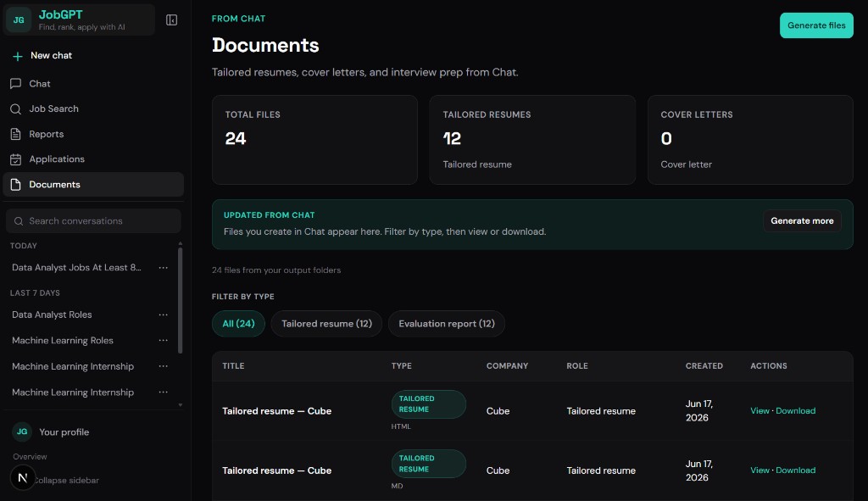This screenshot has height=501, width=868.
Task: Go to Job Search
Action: (93, 109)
